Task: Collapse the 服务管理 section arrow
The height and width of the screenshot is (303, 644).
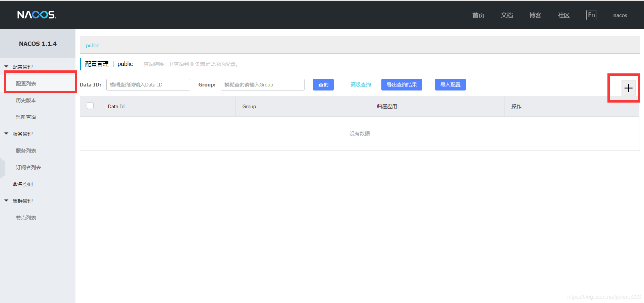Action: pos(6,134)
